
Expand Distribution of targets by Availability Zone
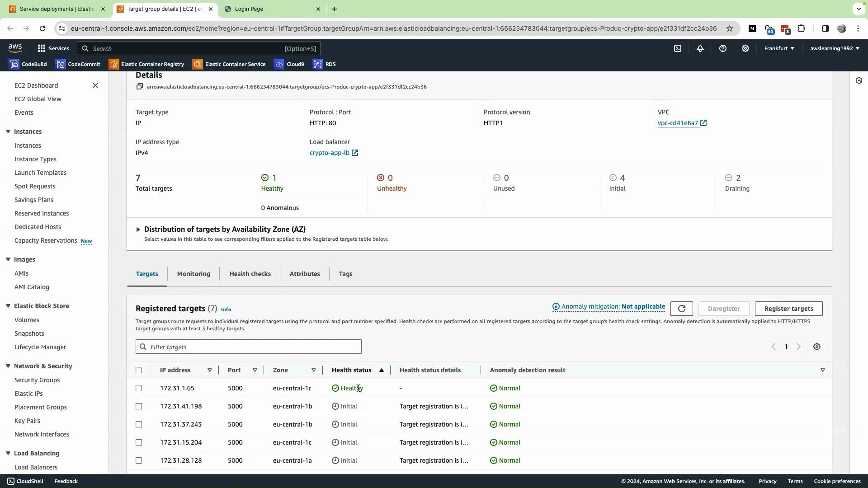point(138,230)
